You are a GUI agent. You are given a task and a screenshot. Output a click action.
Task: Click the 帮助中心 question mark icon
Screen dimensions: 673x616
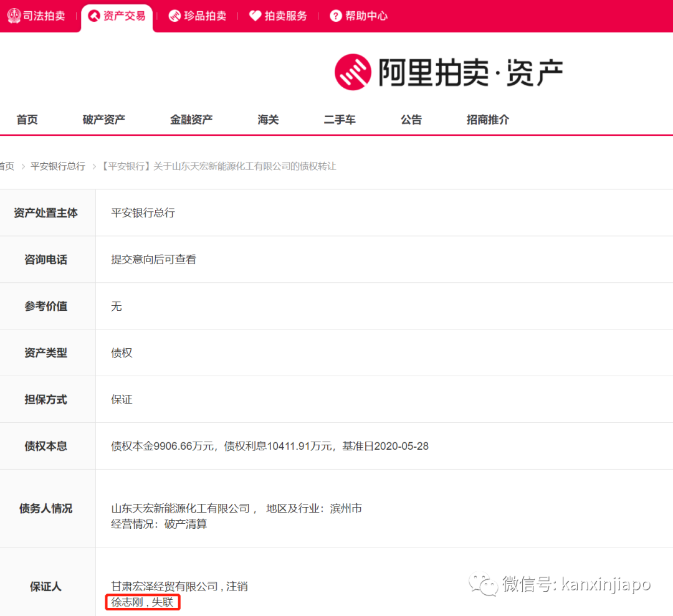(336, 16)
